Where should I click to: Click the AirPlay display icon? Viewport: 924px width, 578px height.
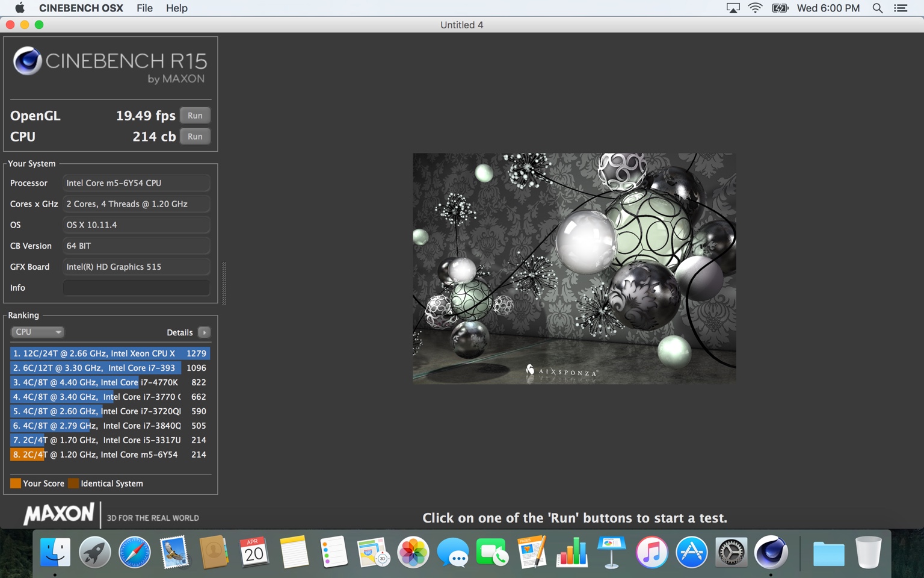733,8
